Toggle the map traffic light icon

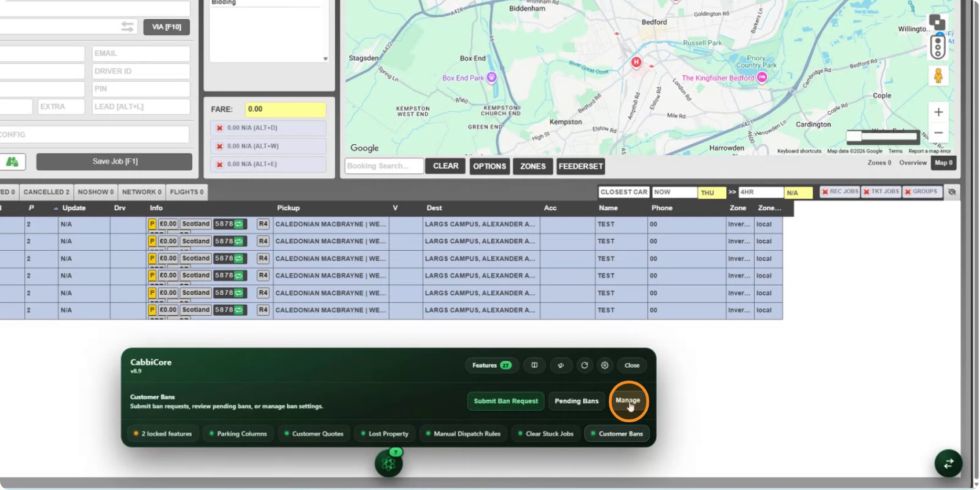tap(938, 47)
